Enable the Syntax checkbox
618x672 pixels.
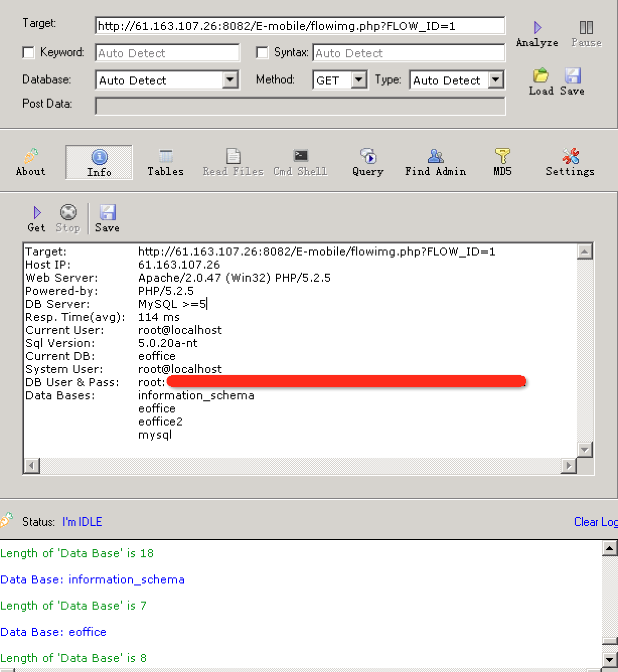(x=262, y=53)
